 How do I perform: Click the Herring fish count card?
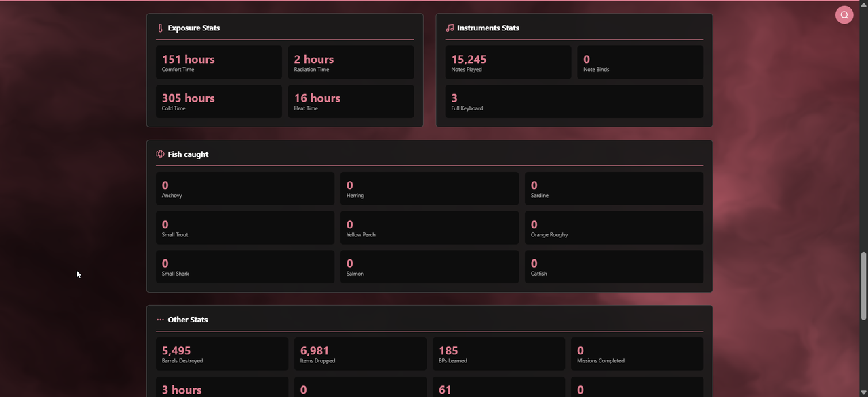point(429,188)
